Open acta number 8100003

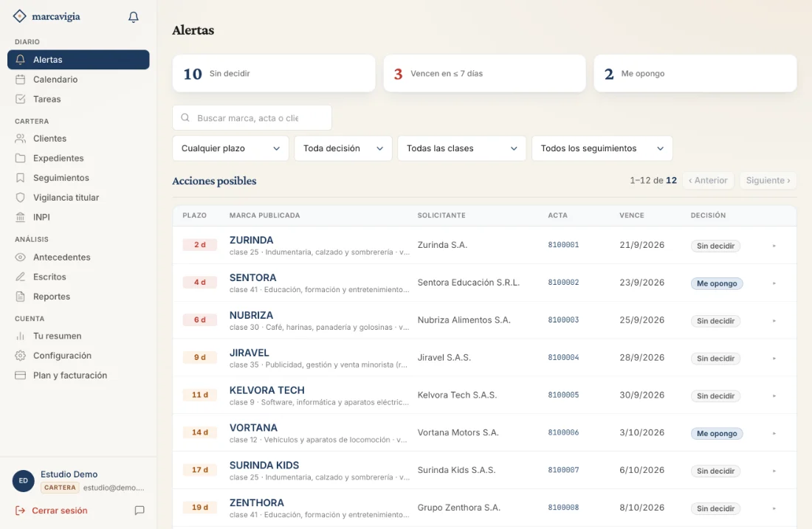coord(563,320)
